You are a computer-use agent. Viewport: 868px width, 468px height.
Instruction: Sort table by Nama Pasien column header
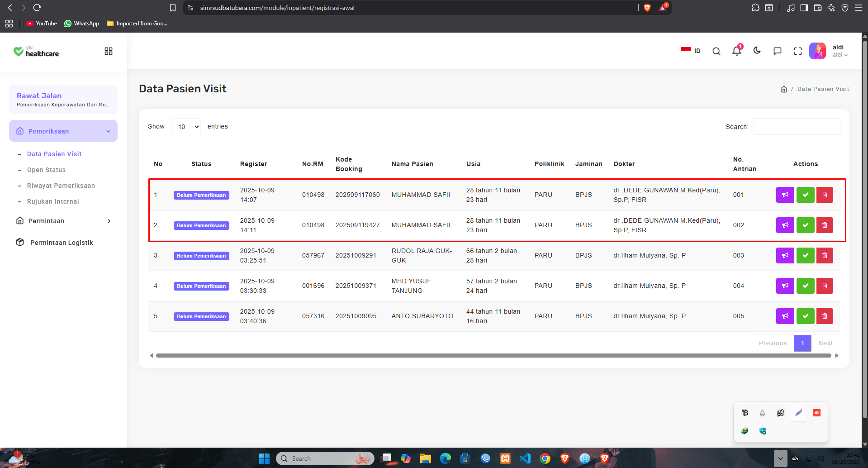[x=413, y=164]
